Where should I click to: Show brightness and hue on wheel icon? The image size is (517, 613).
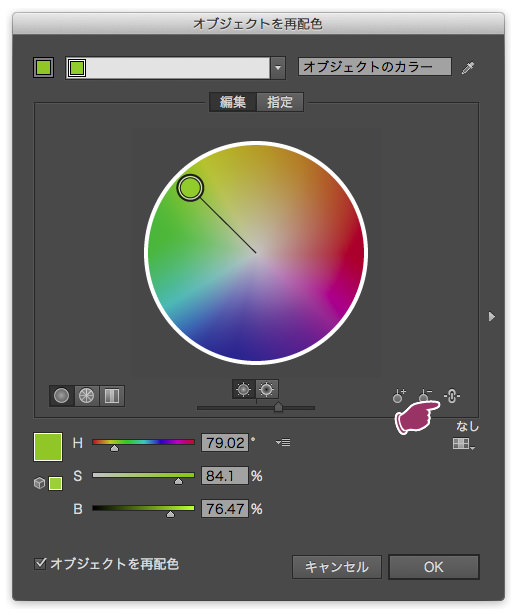pyautogui.click(x=267, y=389)
